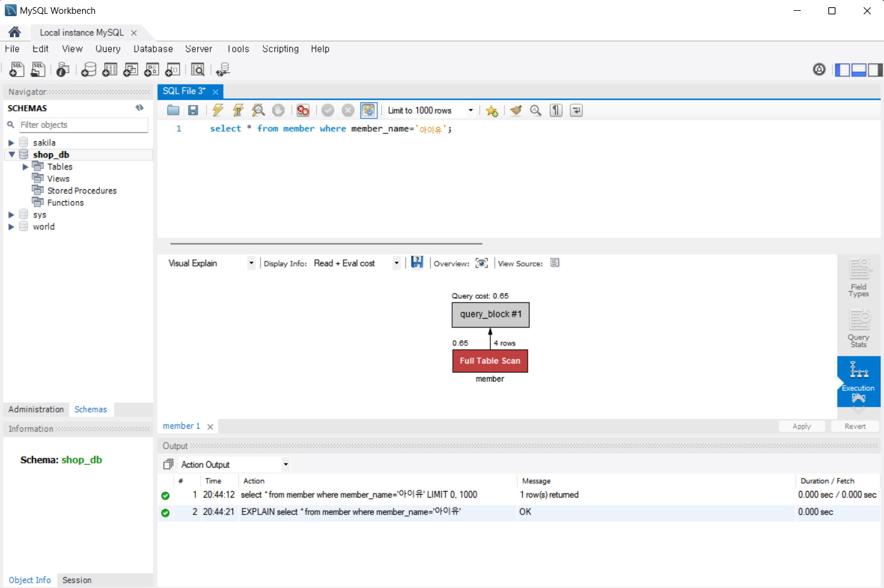This screenshot has height=588, width=884.
Task: Toggle auto-commit mode
Action: 368,110
